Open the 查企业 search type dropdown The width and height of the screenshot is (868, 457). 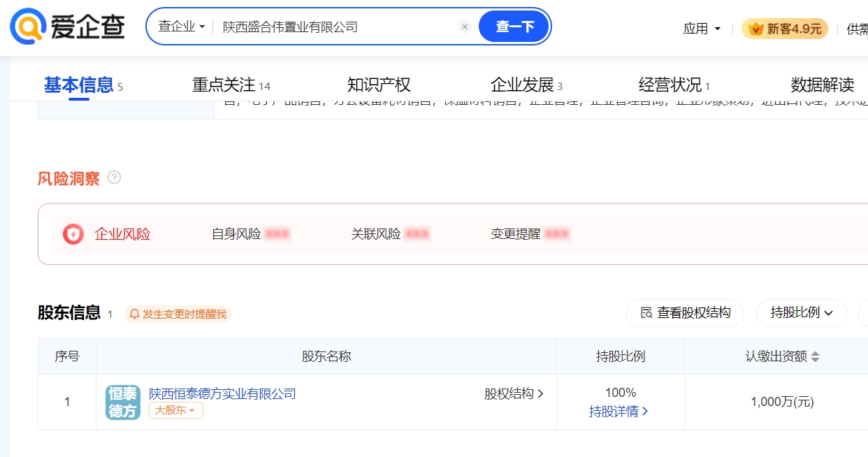[x=182, y=27]
